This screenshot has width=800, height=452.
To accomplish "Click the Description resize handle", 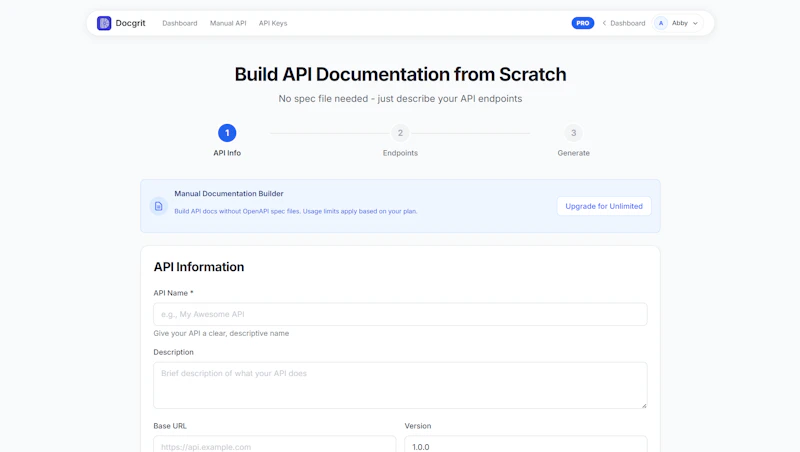I will pyautogui.click(x=644, y=405).
